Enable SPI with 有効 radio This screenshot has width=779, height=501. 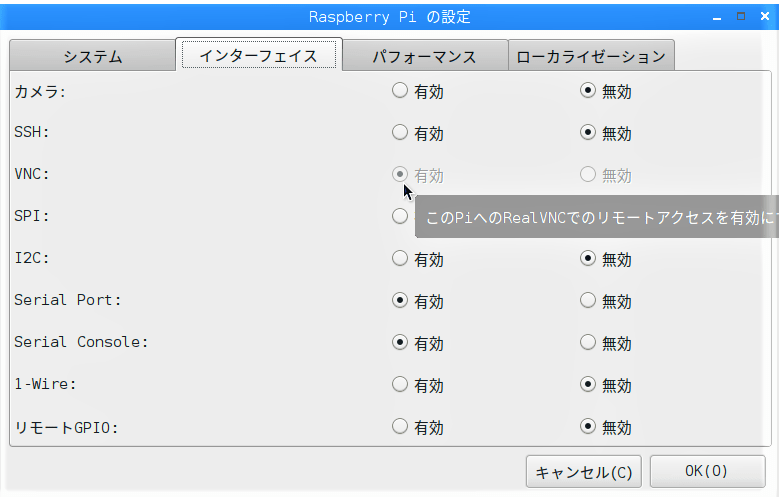(x=400, y=216)
